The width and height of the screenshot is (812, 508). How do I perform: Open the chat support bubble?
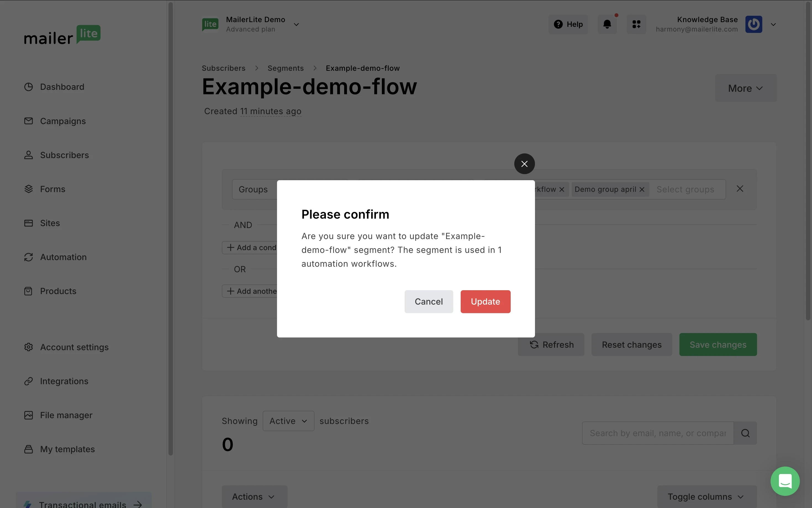click(x=785, y=481)
